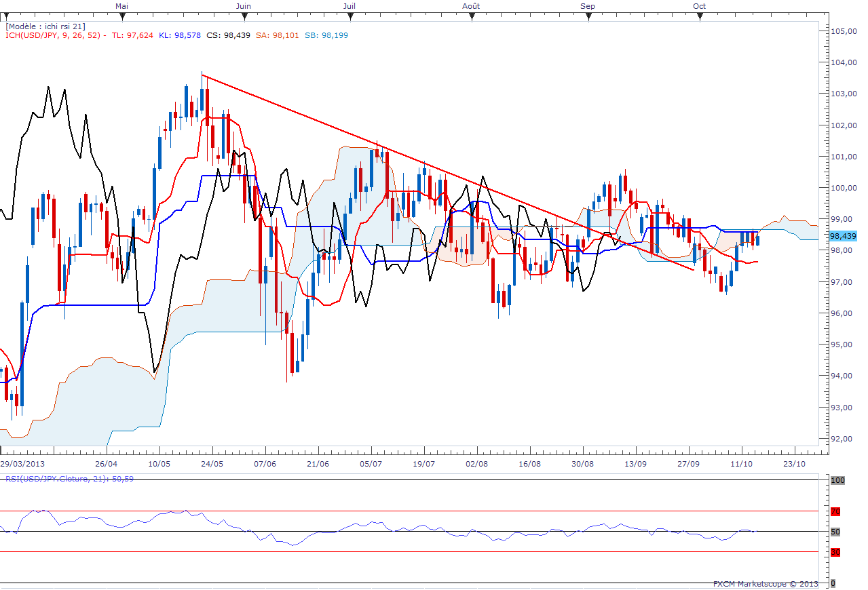This screenshot has width=868, height=590.
Task: Click the RSI 50 midline level label
Action: [x=835, y=532]
